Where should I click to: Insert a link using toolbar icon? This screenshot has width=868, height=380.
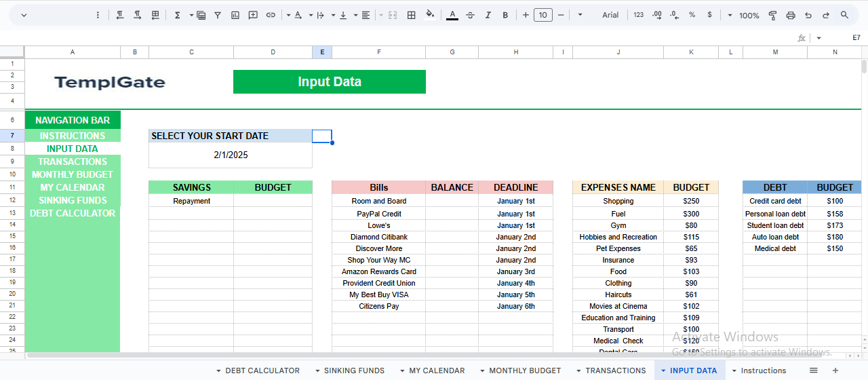271,15
